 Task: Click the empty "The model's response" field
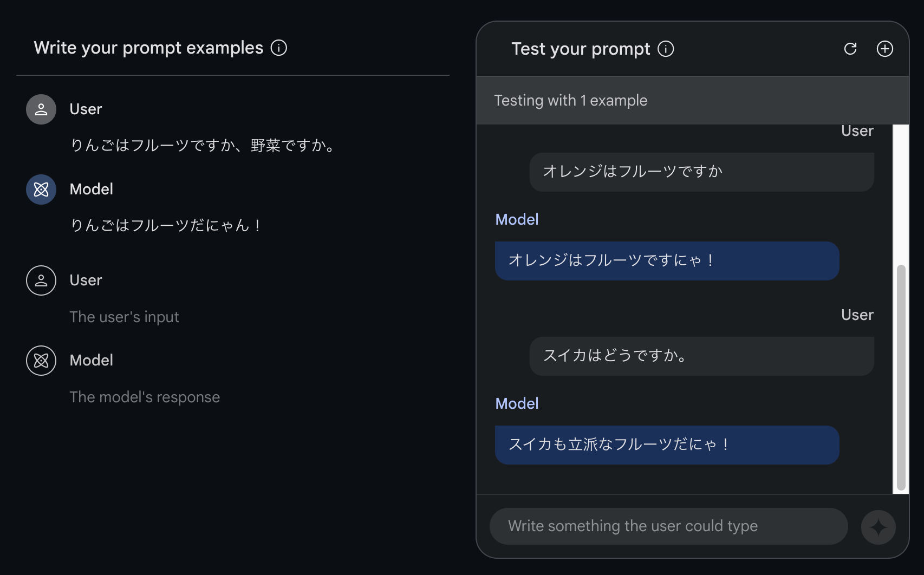[x=145, y=397]
